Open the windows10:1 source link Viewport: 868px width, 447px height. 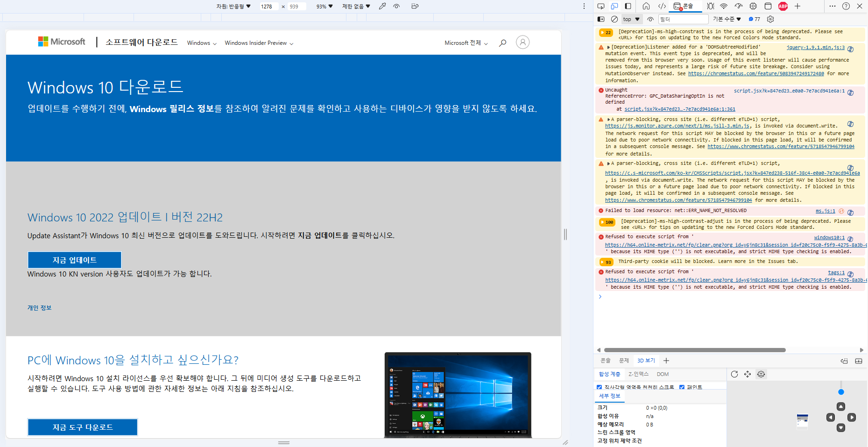(829, 237)
